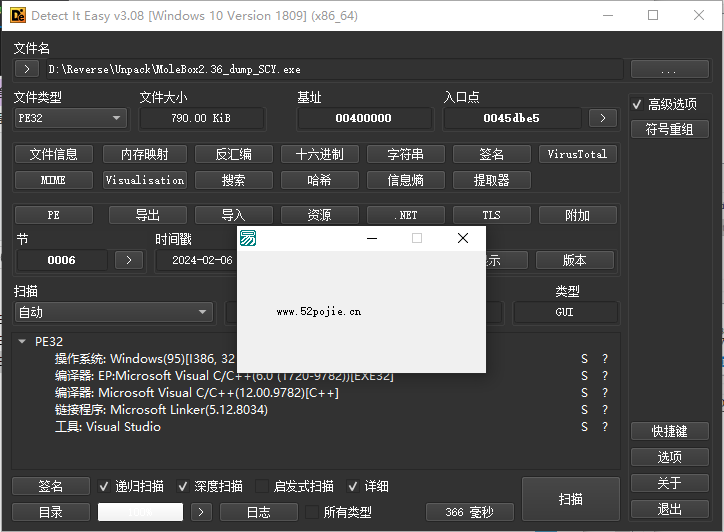Click arrow button next to sections count 0006

(x=129, y=260)
